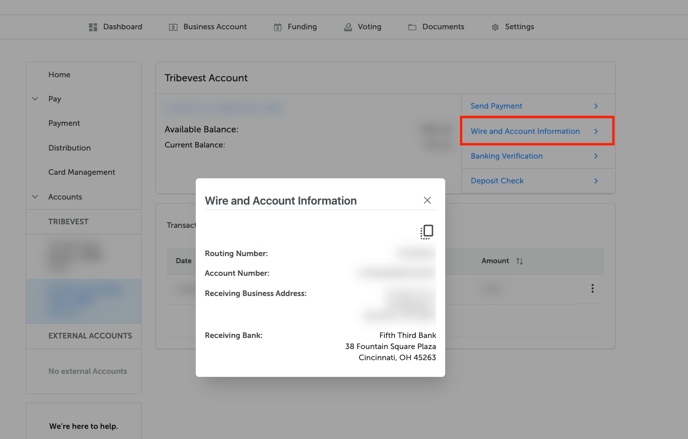Image resolution: width=688 pixels, height=439 pixels.
Task: Click the TRIBEVEST section header
Action: (68, 221)
